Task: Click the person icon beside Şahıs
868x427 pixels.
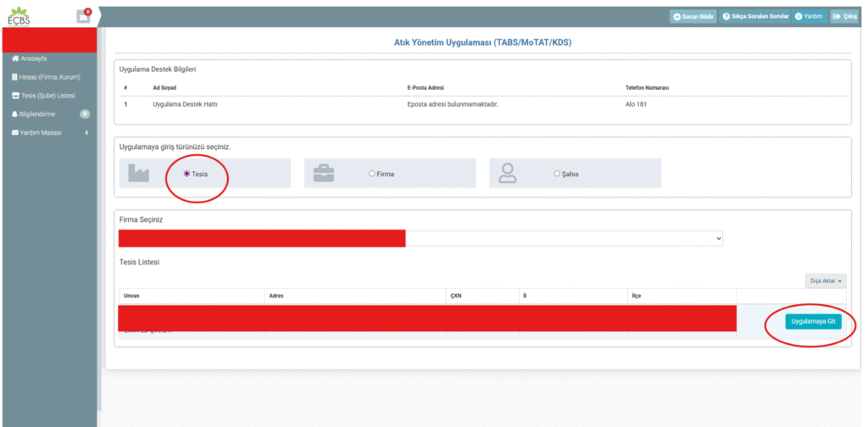Action: tap(508, 173)
